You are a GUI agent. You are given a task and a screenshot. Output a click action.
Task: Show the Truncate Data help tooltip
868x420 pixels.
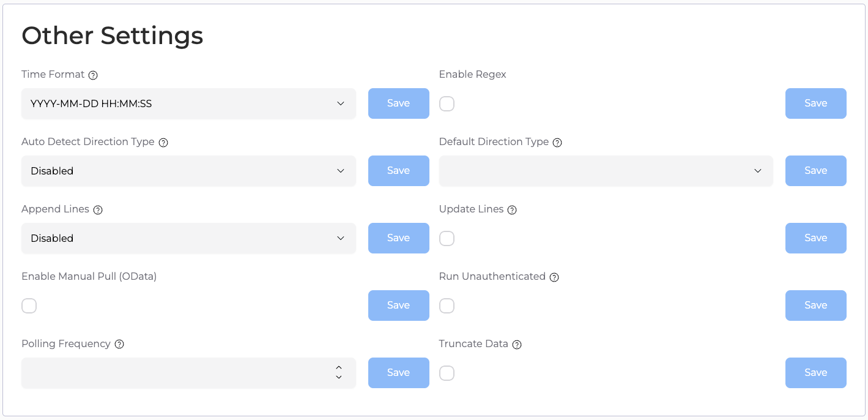pos(517,345)
